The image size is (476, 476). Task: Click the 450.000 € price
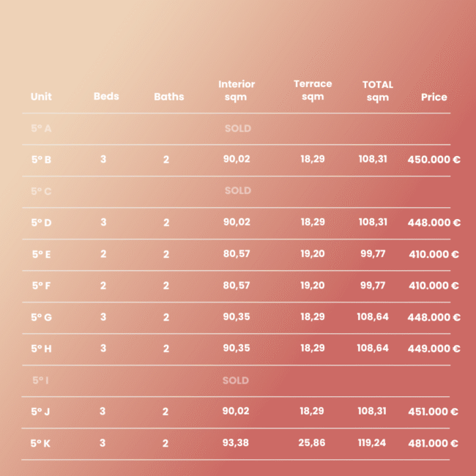[434, 160]
